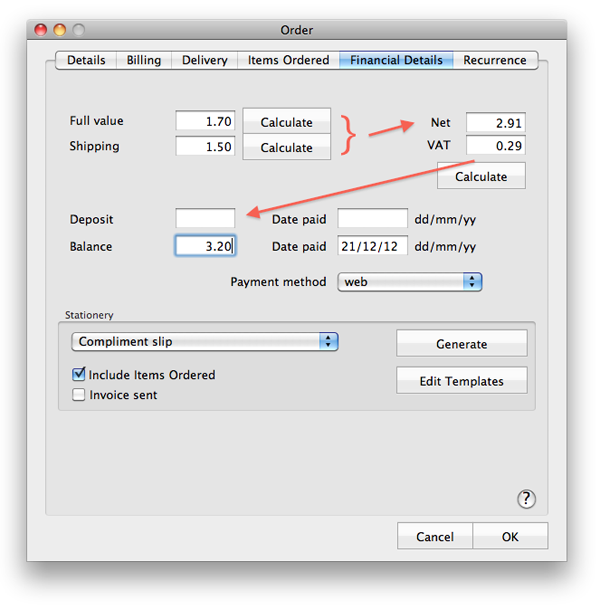600x610 pixels.
Task: Expand the Compliment slip stationery dropdown
Action: point(205,342)
